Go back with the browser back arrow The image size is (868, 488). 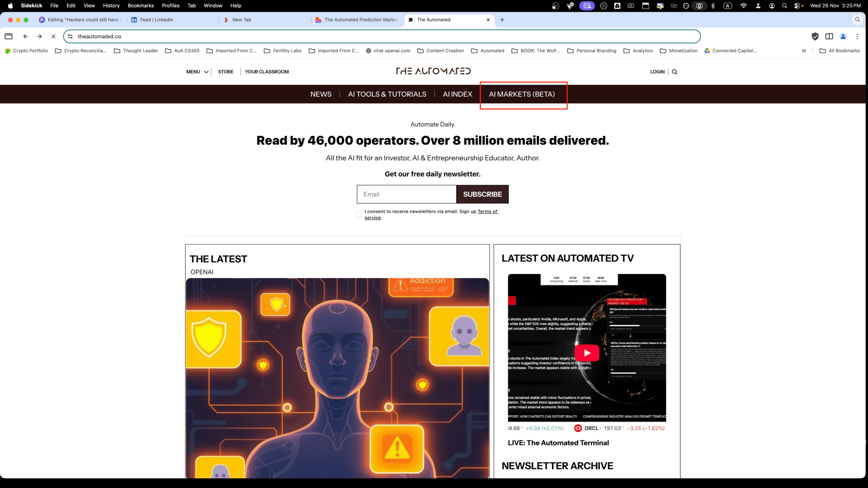[x=26, y=37]
